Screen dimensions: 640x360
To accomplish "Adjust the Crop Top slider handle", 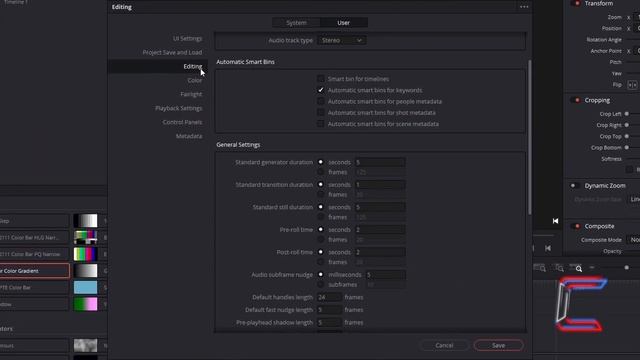I will [627, 136].
